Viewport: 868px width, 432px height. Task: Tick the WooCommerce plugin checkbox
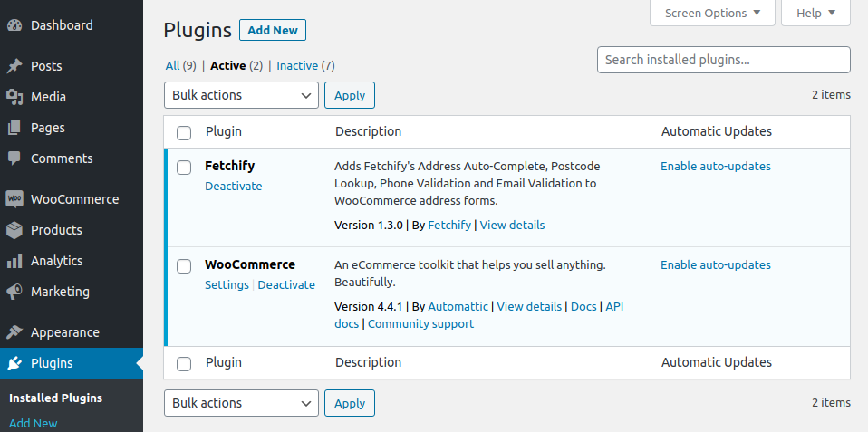point(184,266)
